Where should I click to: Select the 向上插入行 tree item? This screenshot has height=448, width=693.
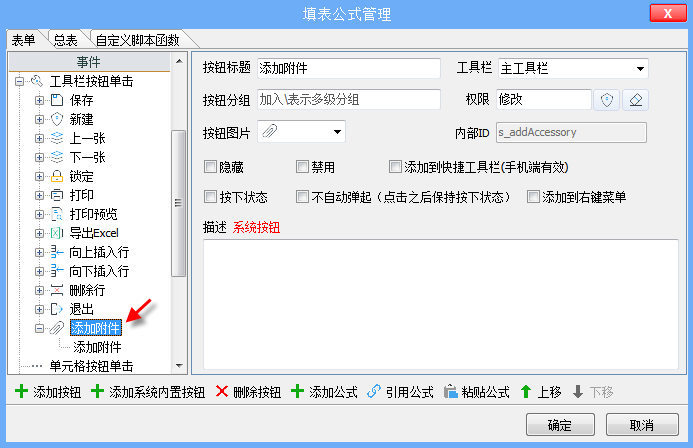pyautogui.click(x=99, y=252)
